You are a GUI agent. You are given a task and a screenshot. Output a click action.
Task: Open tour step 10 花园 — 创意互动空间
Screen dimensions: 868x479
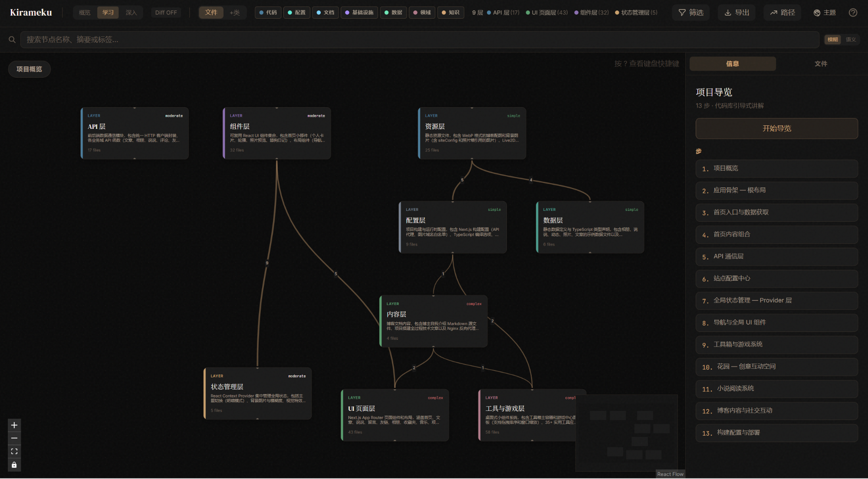[x=776, y=367]
